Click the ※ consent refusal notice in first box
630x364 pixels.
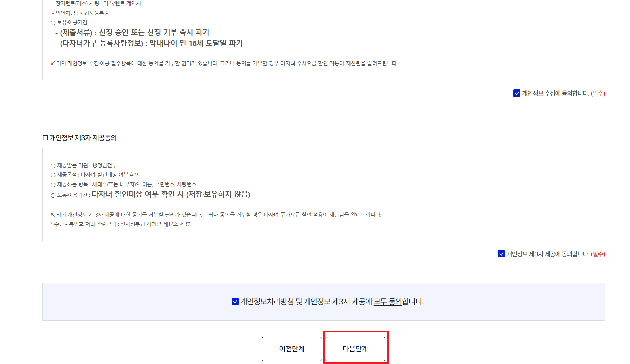click(x=224, y=63)
